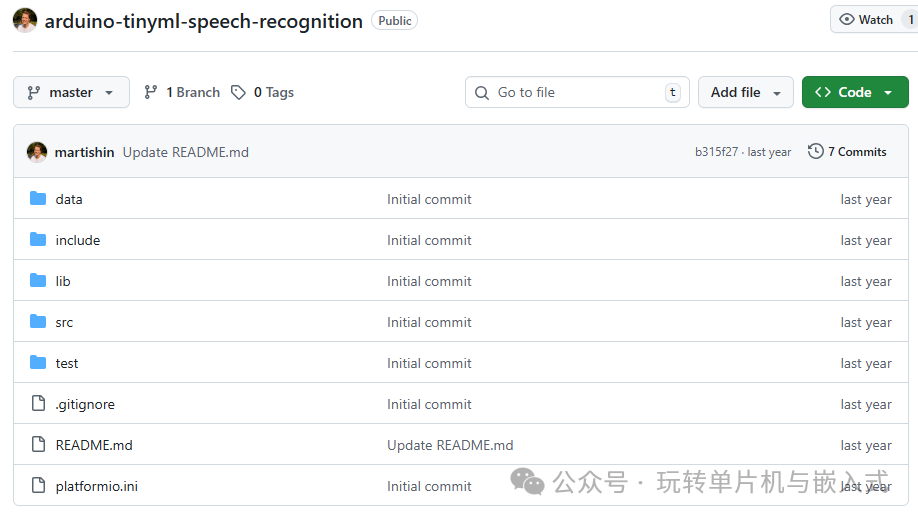Open Initial commit message in lib row
The height and width of the screenshot is (519, 918).
pos(429,281)
